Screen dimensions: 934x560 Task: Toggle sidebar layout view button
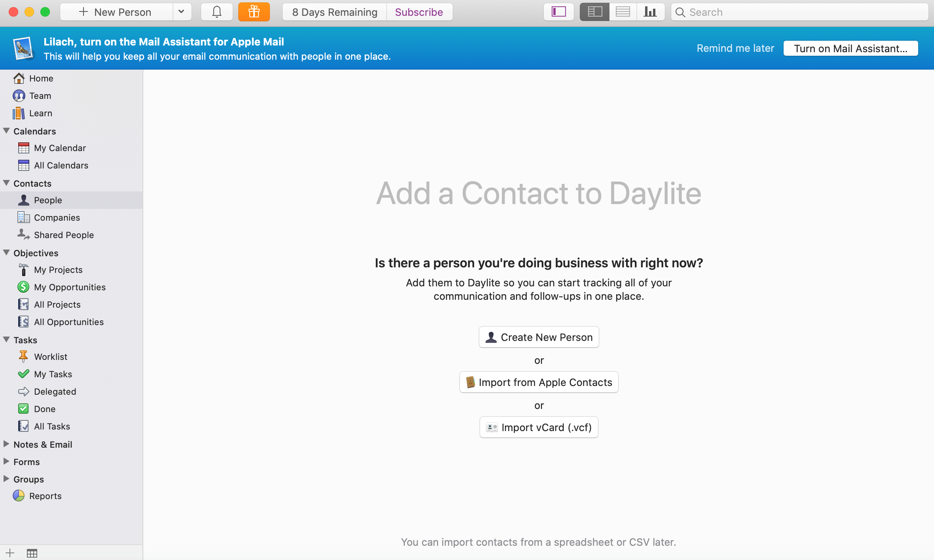pos(559,11)
